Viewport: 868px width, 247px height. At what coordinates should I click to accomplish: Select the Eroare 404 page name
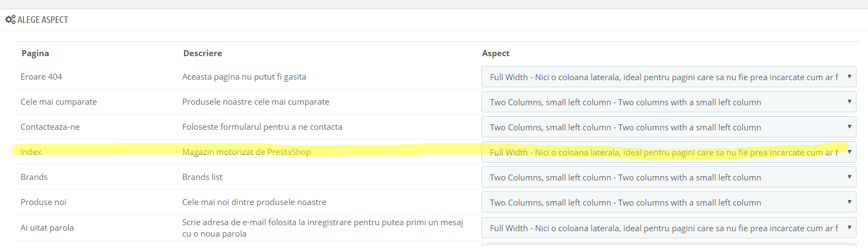[42, 77]
